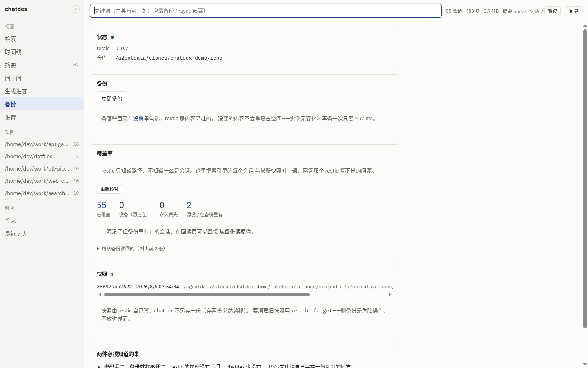Image resolution: width=588 pixels, height=368 pixels.
Task: Click the 0 永久丢失 count
Action: pyautogui.click(x=169, y=209)
